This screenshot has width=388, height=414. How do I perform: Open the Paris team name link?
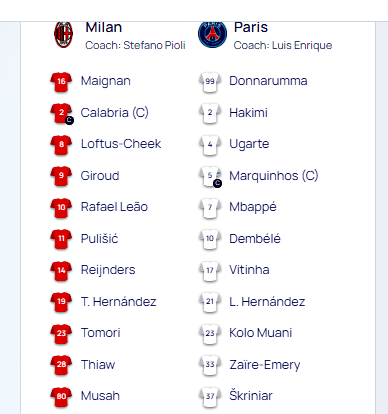251,27
